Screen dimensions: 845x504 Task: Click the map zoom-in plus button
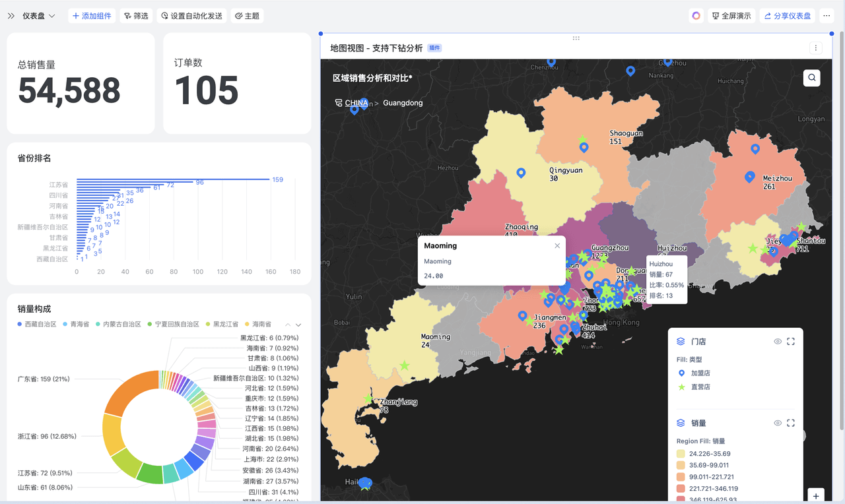[816, 496]
